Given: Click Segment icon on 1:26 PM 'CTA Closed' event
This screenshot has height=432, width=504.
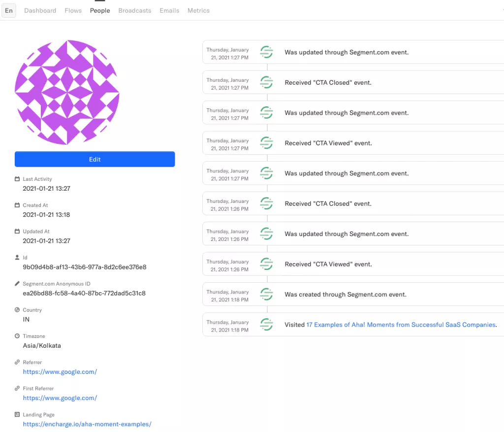Looking at the screenshot, I should click(x=266, y=203).
